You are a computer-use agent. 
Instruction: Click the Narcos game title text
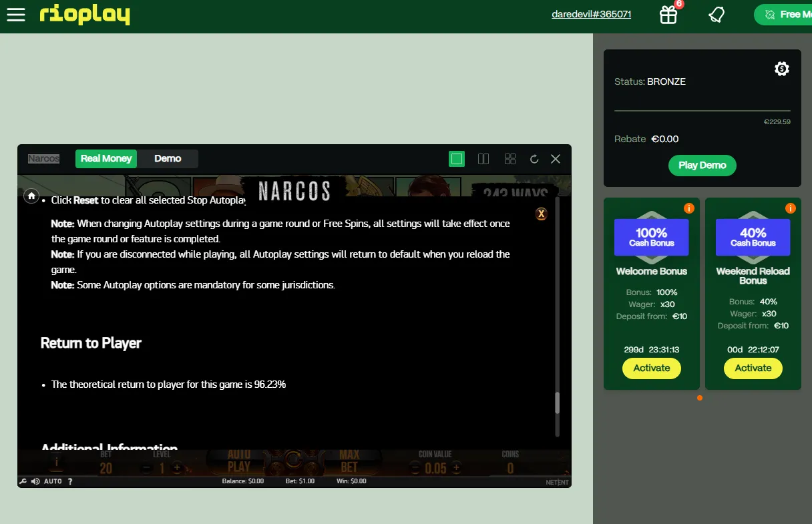pyautogui.click(x=43, y=159)
